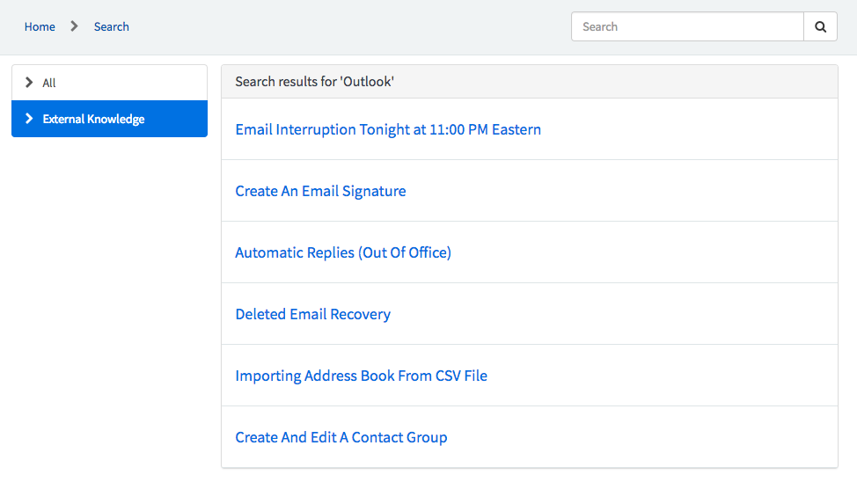Open Importing Address Book From CSV File
Image resolution: width=857 pixels, height=504 pixels.
point(362,376)
